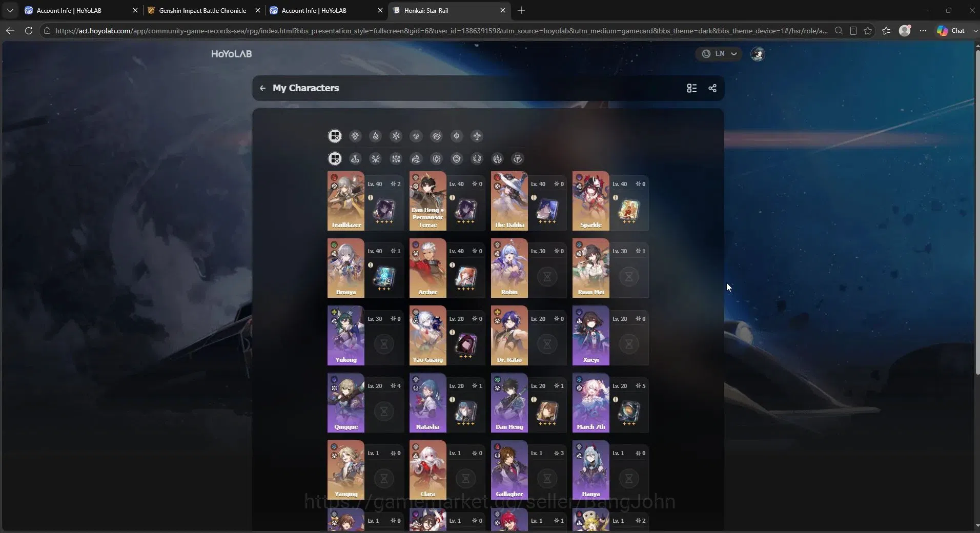
Task: Filter characters by Abundance path
Action: click(477, 159)
